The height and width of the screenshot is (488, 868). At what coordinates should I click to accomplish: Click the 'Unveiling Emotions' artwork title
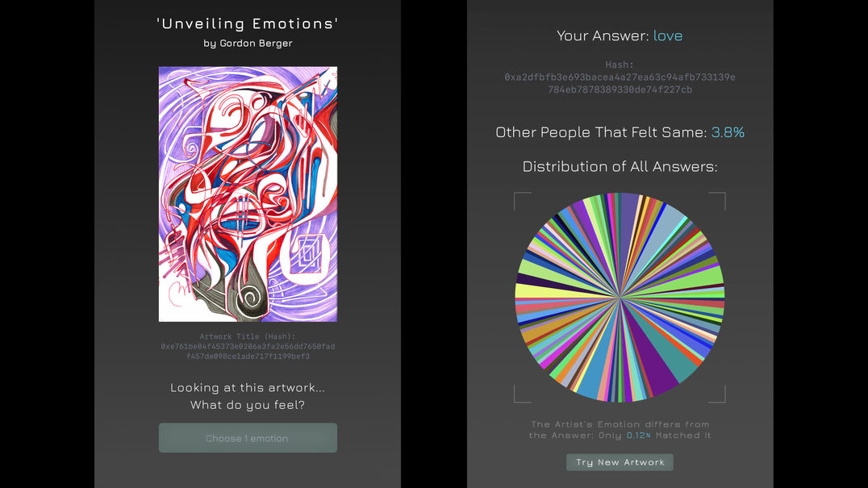pyautogui.click(x=248, y=23)
